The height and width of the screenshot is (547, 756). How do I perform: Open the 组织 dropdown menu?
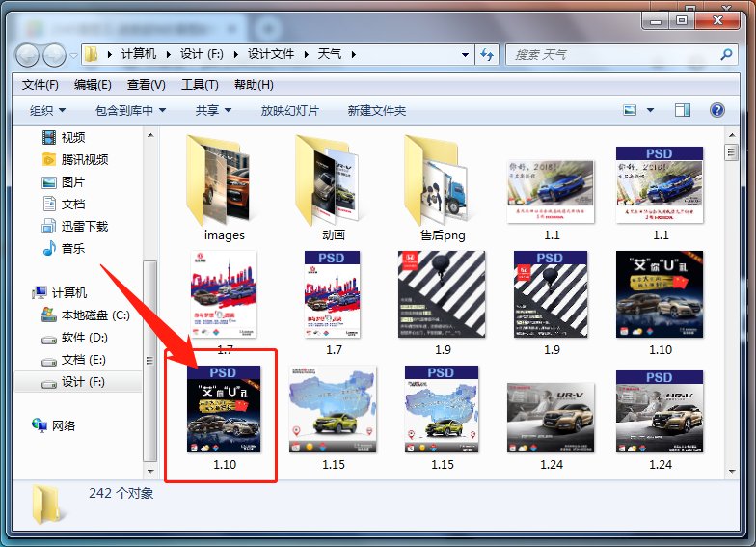coord(47,110)
